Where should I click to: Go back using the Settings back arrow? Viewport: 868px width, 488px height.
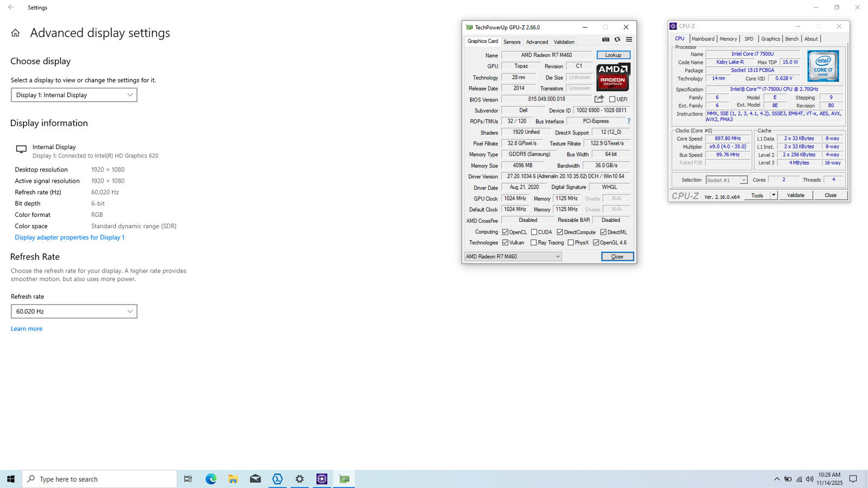(11, 7)
